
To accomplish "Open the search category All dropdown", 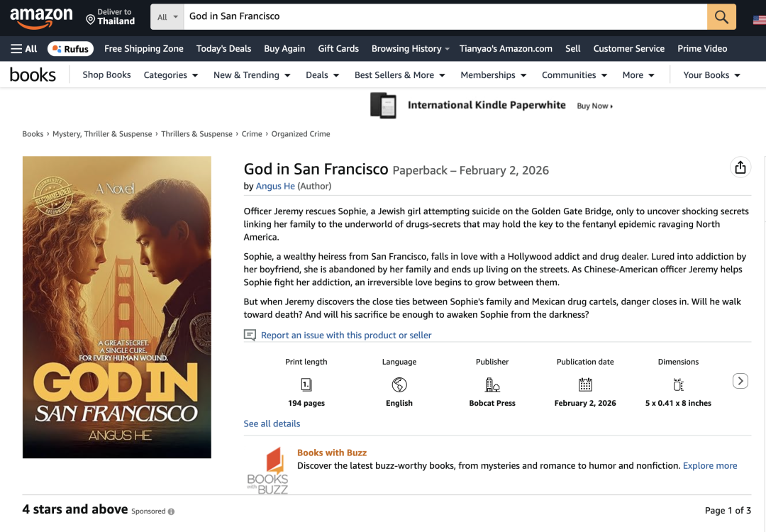I will (167, 17).
